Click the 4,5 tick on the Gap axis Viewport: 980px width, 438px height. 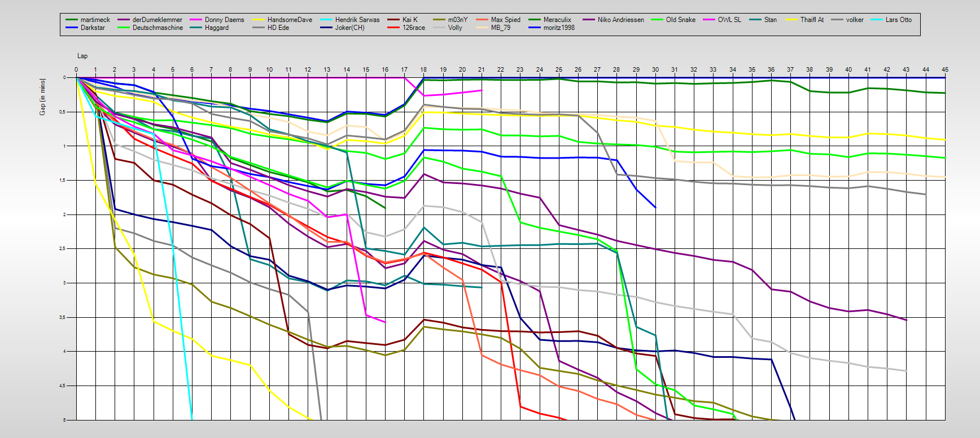[x=62, y=386]
